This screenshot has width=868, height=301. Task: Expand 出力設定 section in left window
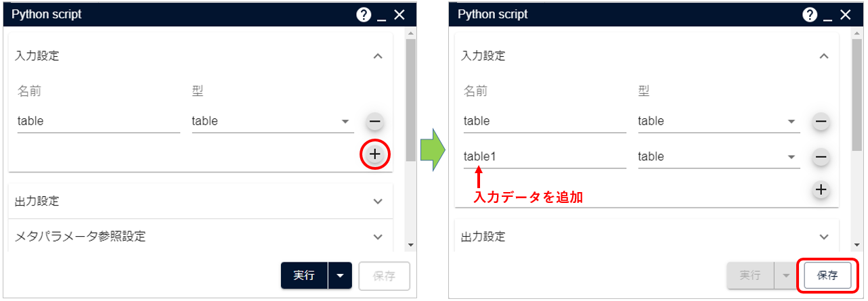[378, 202]
